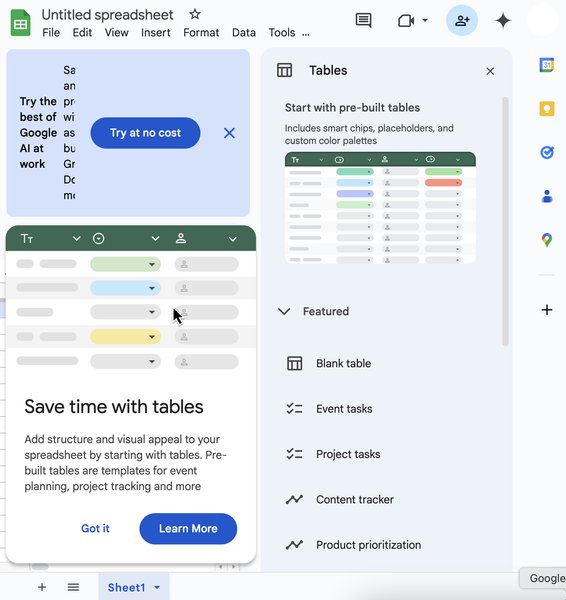Image resolution: width=566 pixels, height=600 pixels.
Task: Click the Tables panel header icon
Action: (284, 70)
